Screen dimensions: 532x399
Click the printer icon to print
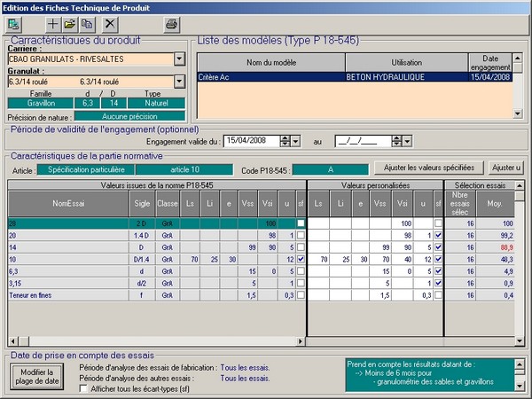click(171, 24)
